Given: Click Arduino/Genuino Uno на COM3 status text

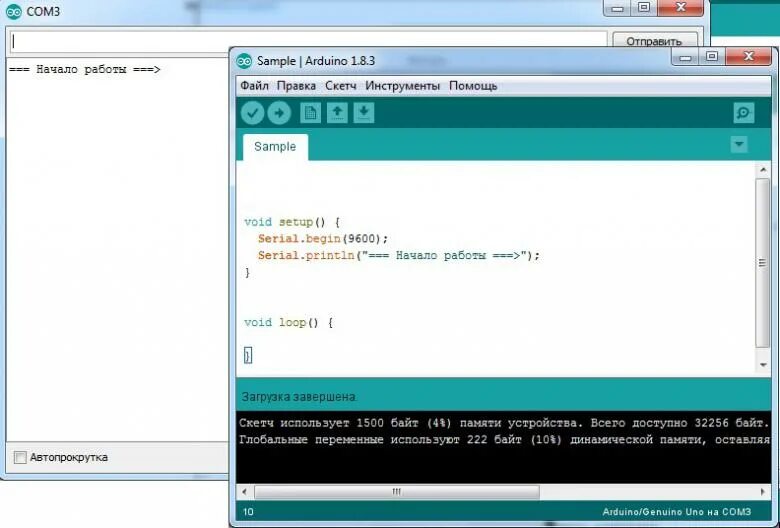Looking at the screenshot, I should 677,512.
